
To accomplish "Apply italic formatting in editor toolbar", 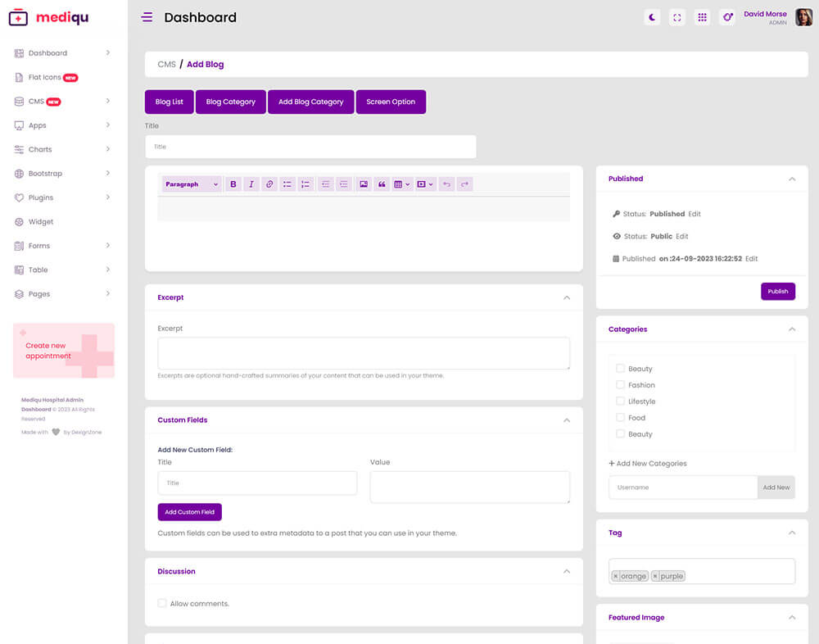I will pyautogui.click(x=251, y=184).
